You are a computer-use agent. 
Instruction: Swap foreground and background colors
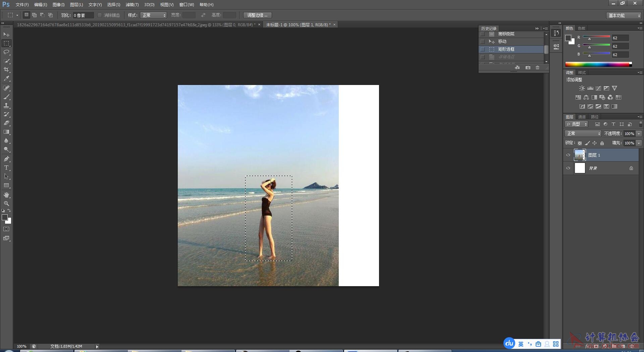tap(9, 211)
